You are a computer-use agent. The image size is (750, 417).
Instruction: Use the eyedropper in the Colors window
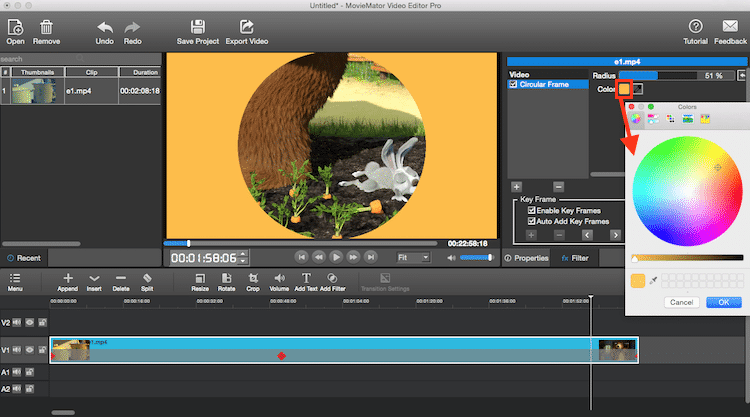pyautogui.click(x=653, y=281)
